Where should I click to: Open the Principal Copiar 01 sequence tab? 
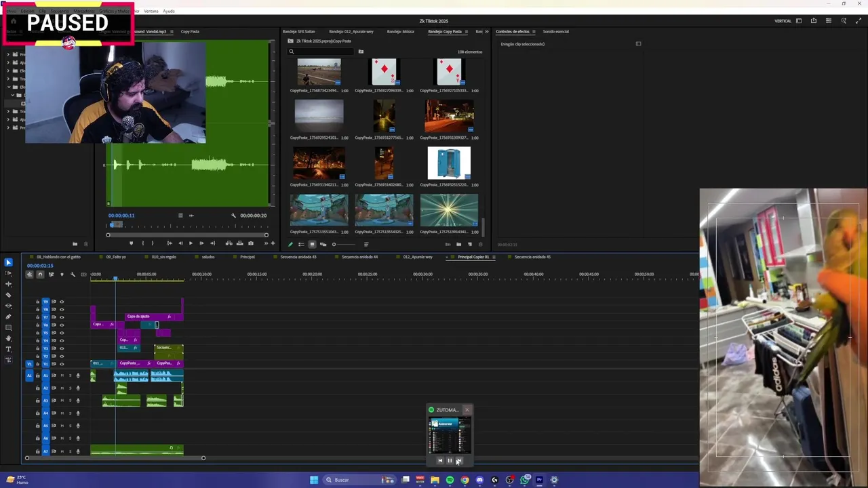click(473, 257)
